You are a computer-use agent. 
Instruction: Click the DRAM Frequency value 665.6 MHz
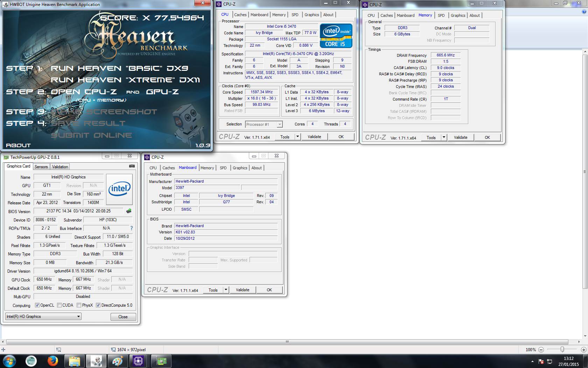[446, 55]
